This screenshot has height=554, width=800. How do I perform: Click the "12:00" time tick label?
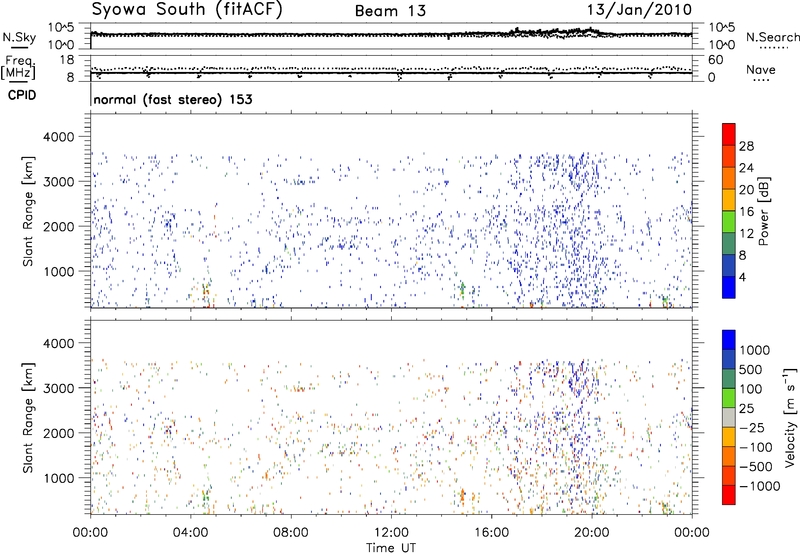click(x=391, y=533)
